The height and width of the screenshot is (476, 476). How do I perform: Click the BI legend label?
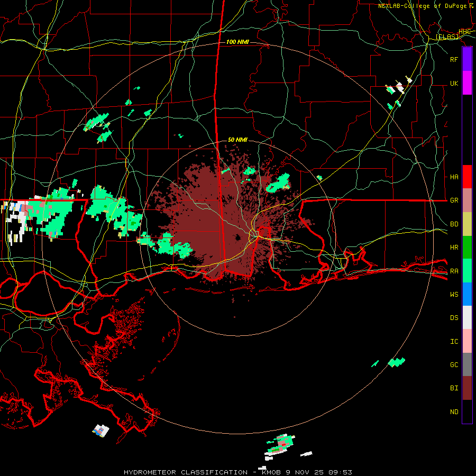tap(454, 388)
